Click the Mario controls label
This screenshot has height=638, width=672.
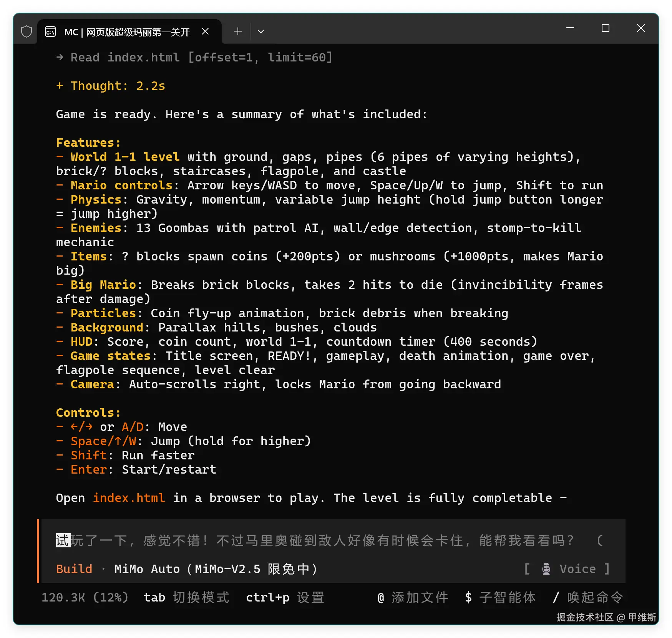tap(121, 185)
